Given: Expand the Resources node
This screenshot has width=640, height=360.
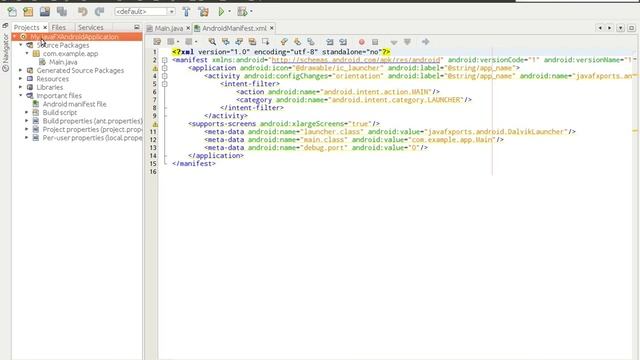Looking at the screenshot, I should pyautogui.click(x=20, y=79).
